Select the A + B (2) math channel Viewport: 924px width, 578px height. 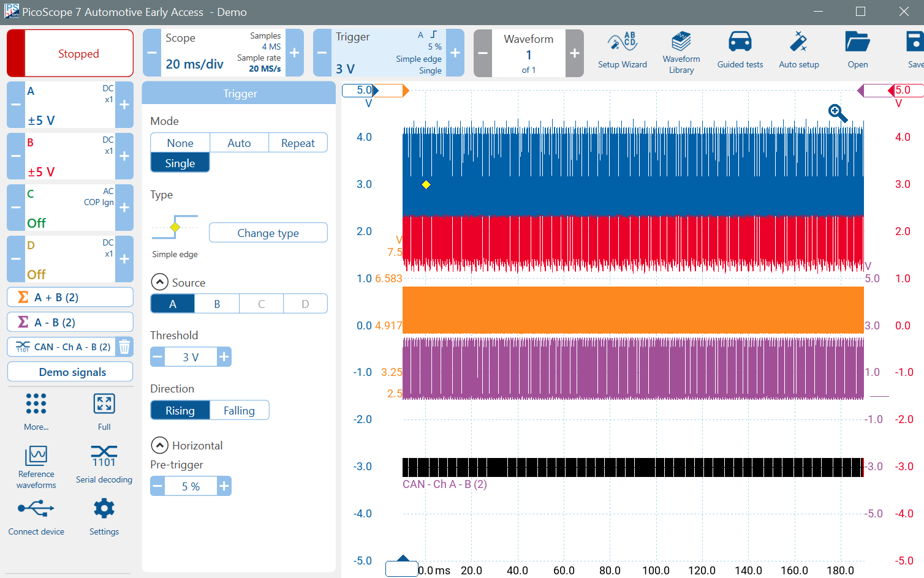coord(70,297)
